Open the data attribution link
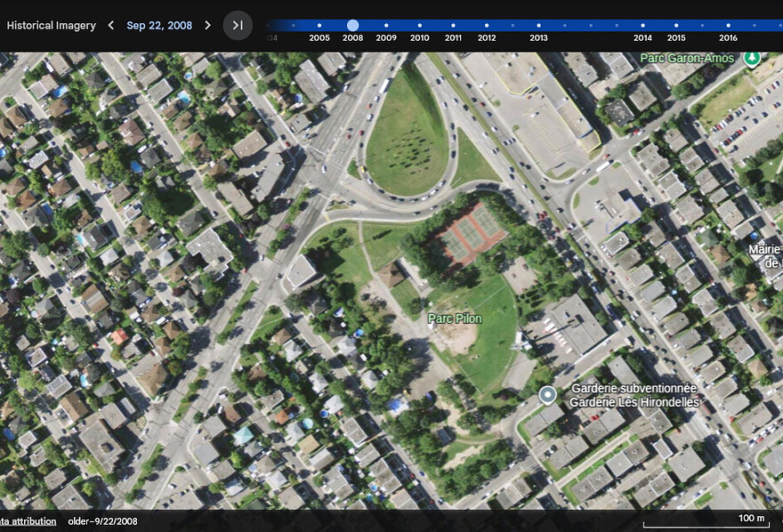The image size is (783, 532). (28, 521)
